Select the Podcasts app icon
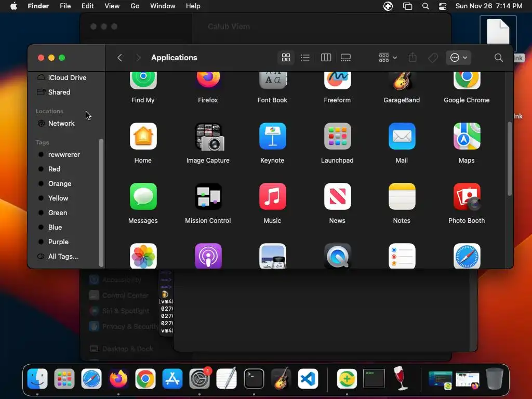Screen dimensions: 532x399 [208, 256]
